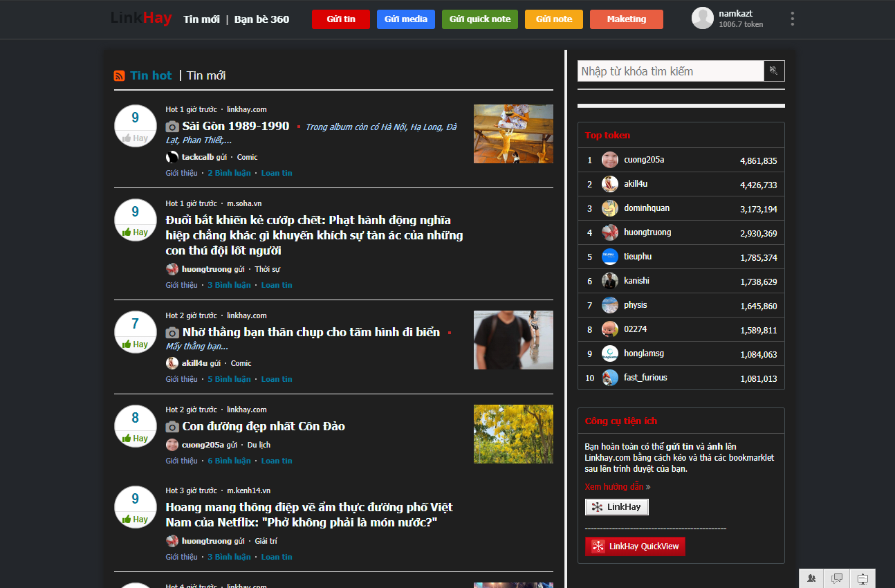Open akill4u avatar under beach photo post
Image resolution: width=895 pixels, height=588 pixels.
[172, 363]
